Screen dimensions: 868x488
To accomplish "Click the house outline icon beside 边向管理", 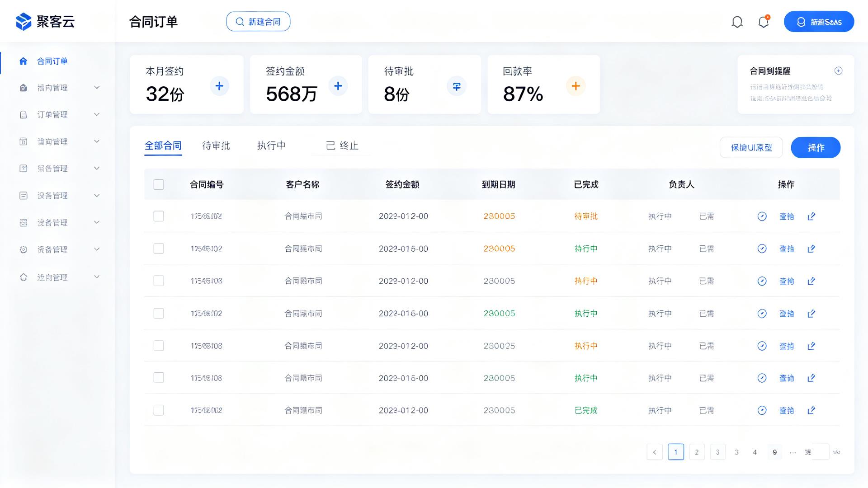I will pyautogui.click(x=24, y=277).
